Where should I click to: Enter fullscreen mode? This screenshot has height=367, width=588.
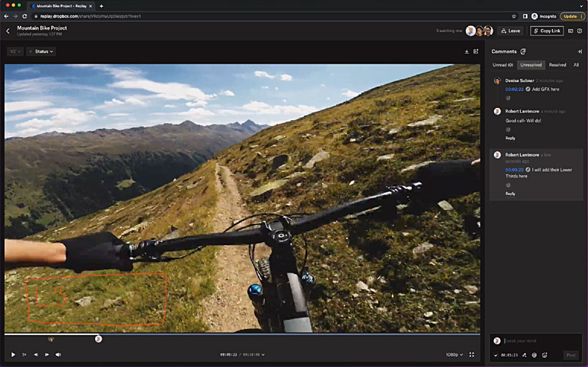(x=472, y=355)
